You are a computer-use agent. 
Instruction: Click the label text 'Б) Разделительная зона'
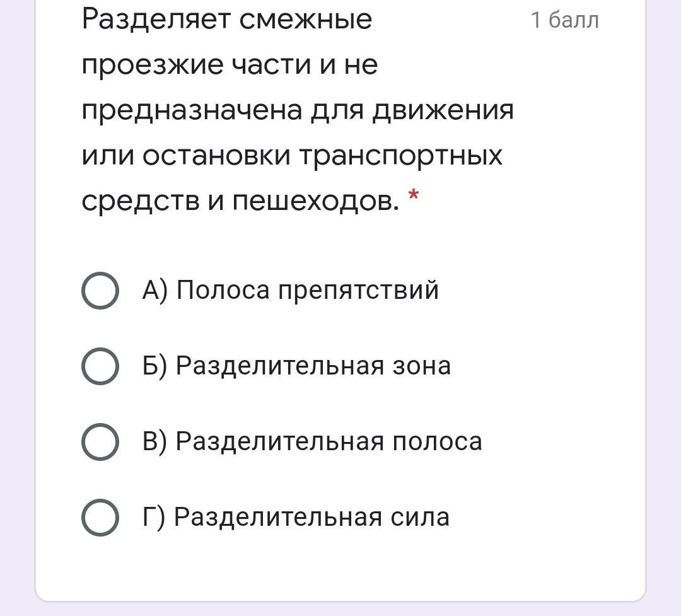296,366
